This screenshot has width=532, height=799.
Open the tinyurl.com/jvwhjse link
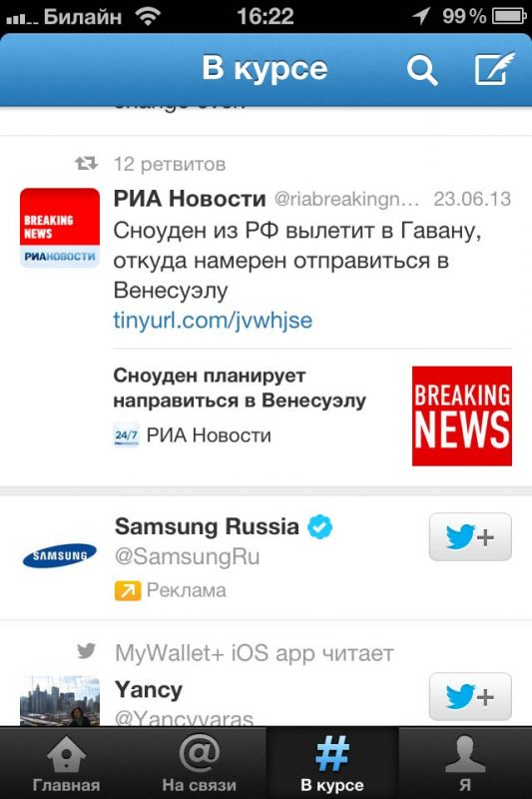click(x=213, y=321)
